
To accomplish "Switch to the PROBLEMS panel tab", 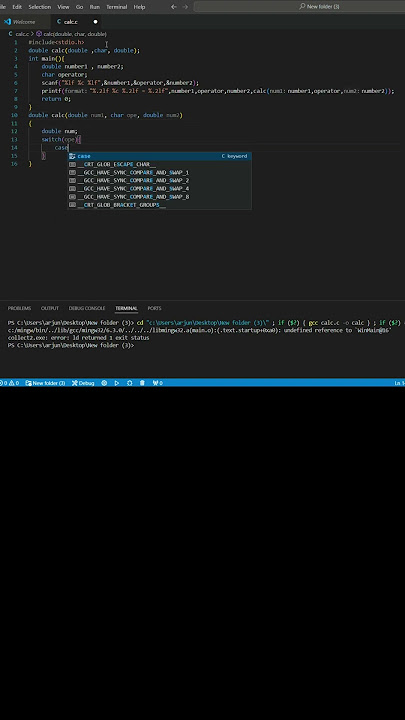I will 19,308.
